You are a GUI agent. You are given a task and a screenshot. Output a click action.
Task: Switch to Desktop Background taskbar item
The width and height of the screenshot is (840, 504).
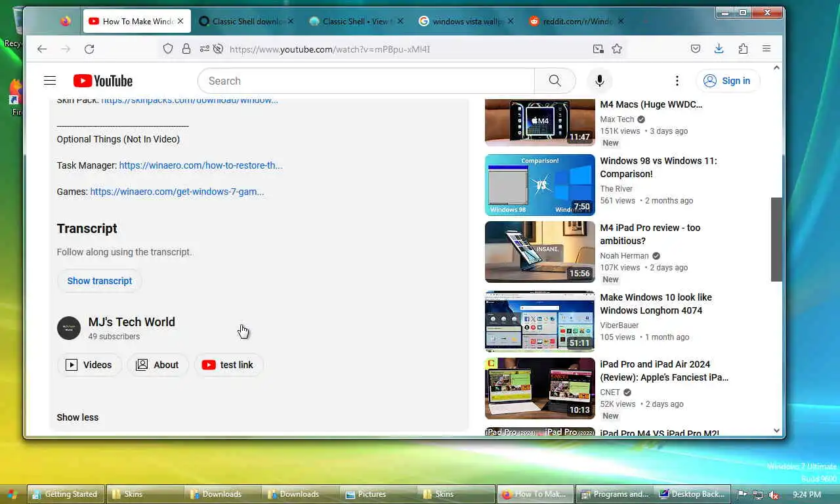pyautogui.click(x=692, y=494)
